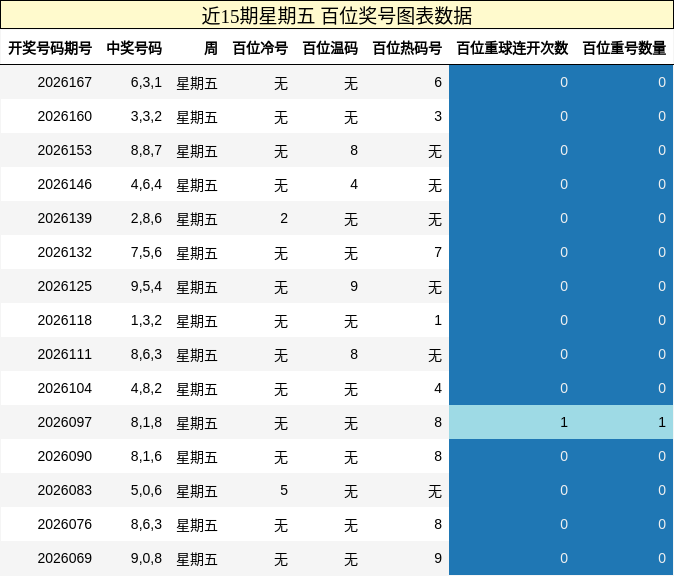Select the 百位重号数量 column header
The width and height of the screenshot is (674, 576).
624,48
